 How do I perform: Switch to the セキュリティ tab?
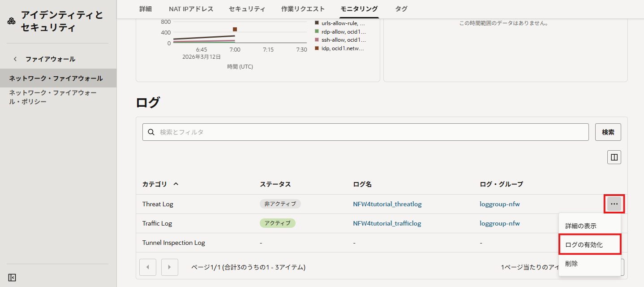click(247, 9)
